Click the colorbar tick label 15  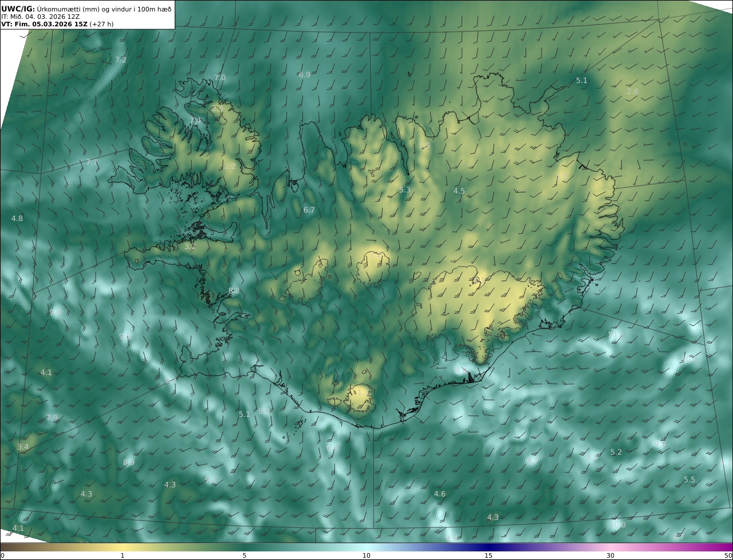point(488,555)
